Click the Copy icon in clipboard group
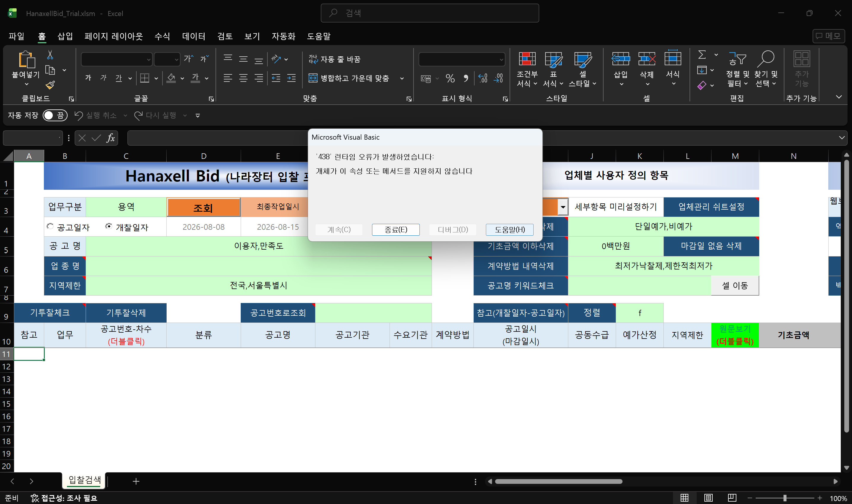Screen dimensions: 852x504 coord(50,70)
